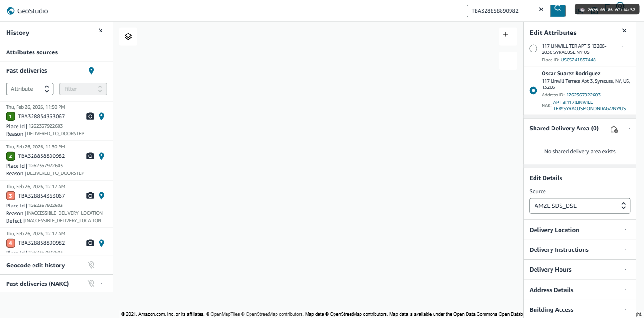Expand the Building Access section
The image size is (644, 318).
(x=580, y=309)
